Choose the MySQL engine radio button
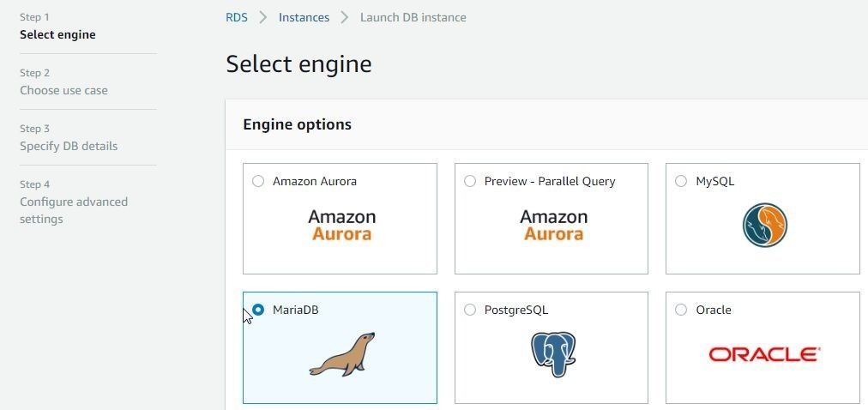The height and width of the screenshot is (410, 868). 681,182
